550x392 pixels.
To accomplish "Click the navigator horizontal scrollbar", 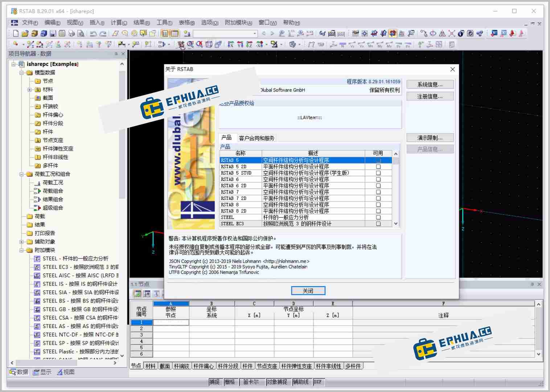I will [63, 363].
